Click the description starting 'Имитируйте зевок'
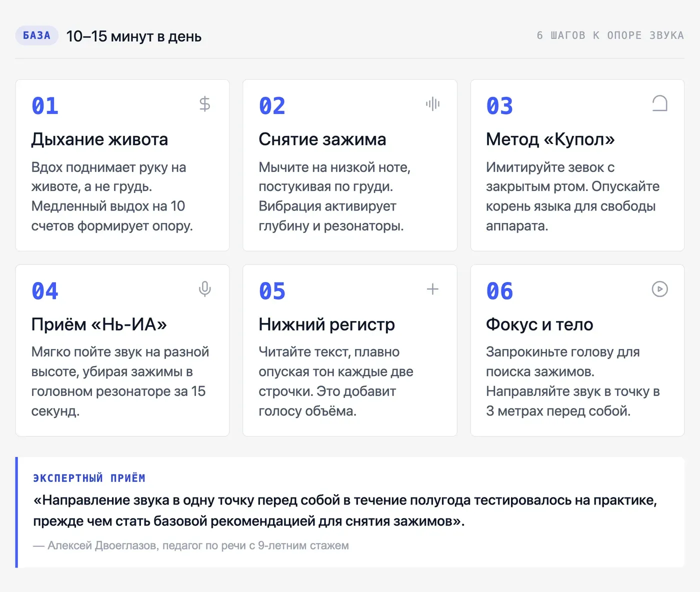Image resolution: width=700 pixels, height=592 pixels. click(x=573, y=196)
